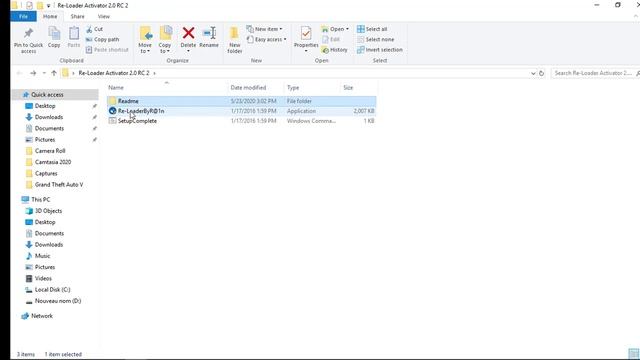The width and height of the screenshot is (640, 360).
Task: Switch to the Home ribbon tab
Action: 50,16
